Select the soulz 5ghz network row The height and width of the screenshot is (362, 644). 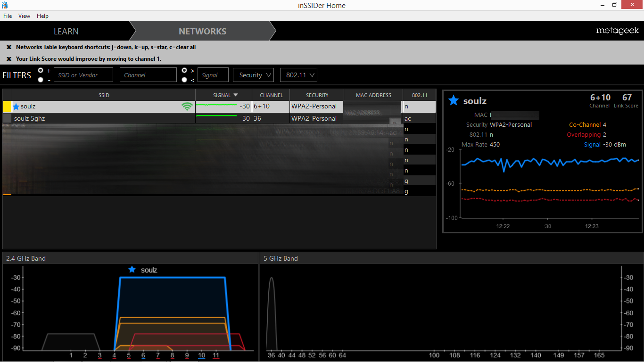[219, 118]
